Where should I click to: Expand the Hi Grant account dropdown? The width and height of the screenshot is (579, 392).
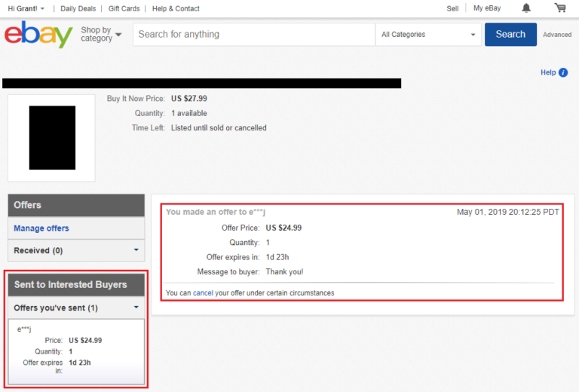[x=26, y=8]
